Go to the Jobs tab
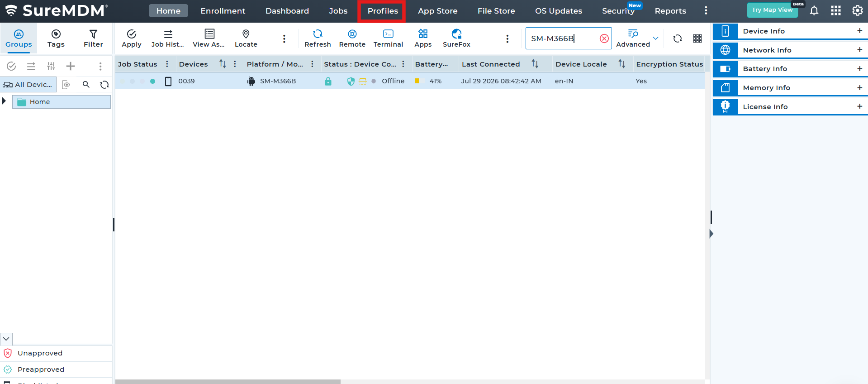This screenshot has height=384, width=868. pos(338,11)
